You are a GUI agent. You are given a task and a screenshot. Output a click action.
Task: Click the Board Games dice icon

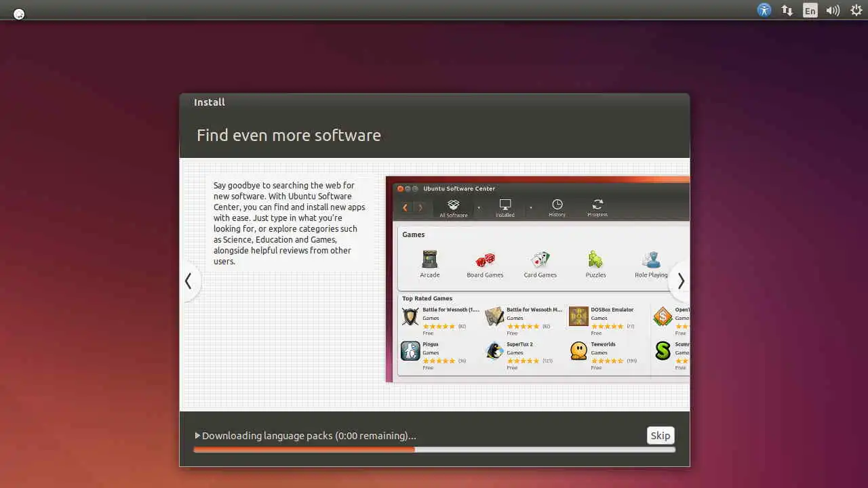tap(485, 260)
